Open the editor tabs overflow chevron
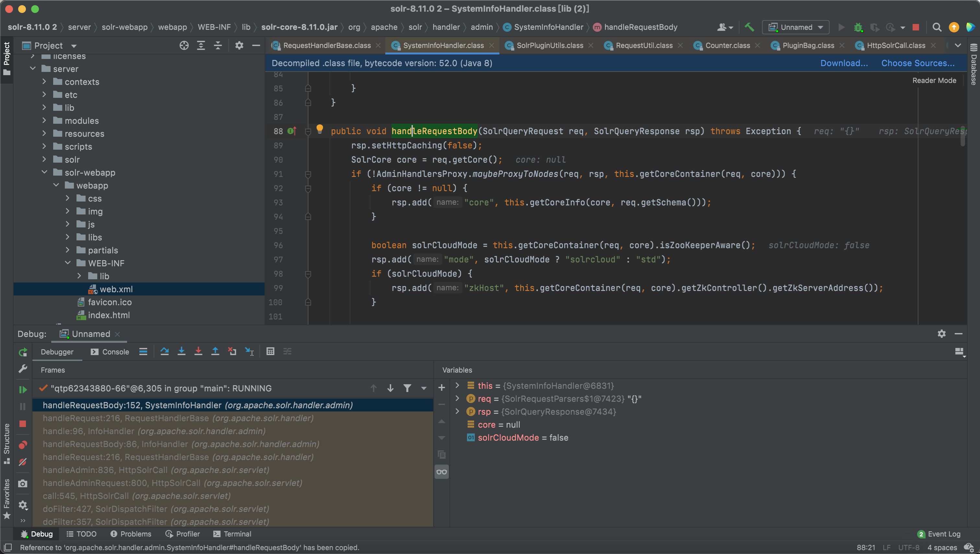The height and width of the screenshot is (554, 980). pos(958,45)
